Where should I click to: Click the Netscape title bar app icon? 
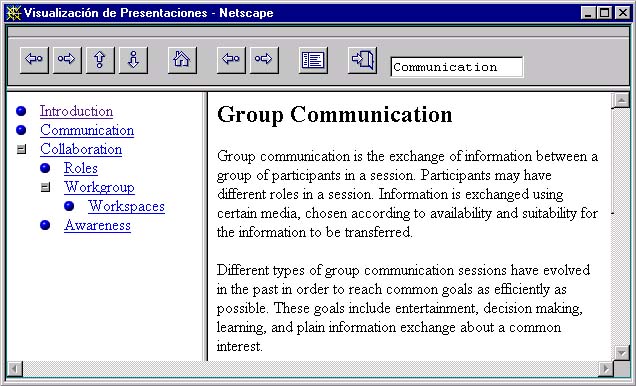[x=13, y=13]
